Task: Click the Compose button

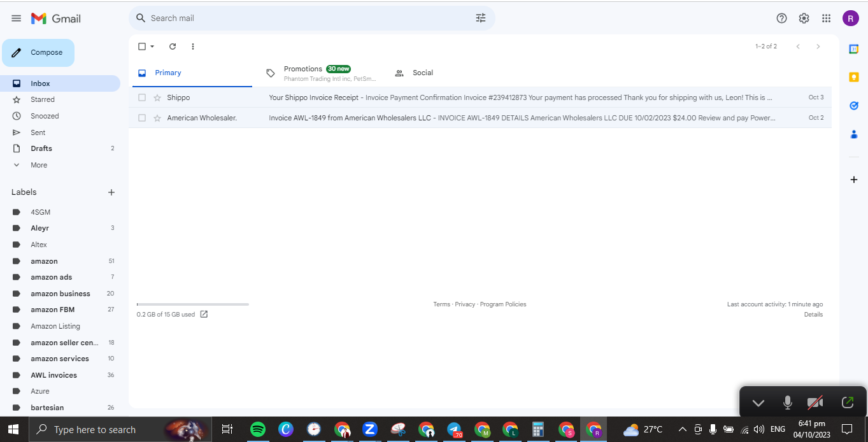Action: [x=38, y=53]
